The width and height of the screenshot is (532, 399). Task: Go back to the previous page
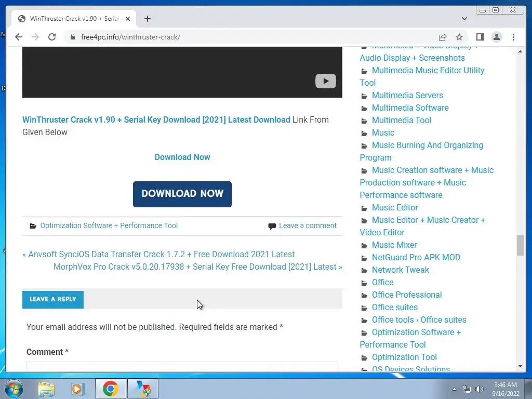coord(19,37)
